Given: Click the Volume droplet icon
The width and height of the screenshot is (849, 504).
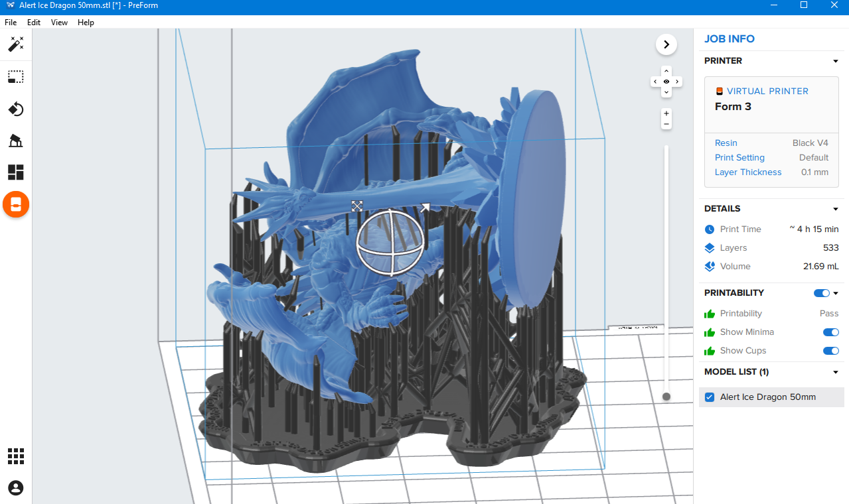Looking at the screenshot, I should click(x=710, y=267).
